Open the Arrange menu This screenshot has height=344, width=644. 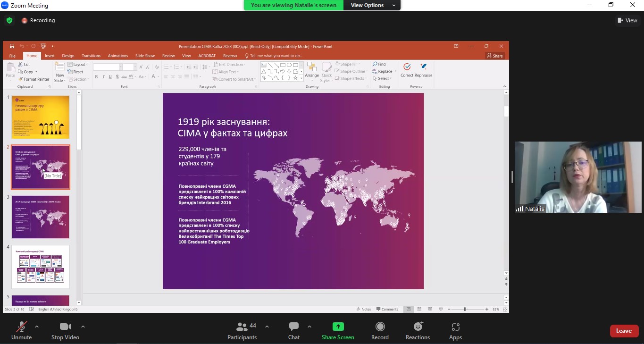(x=312, y=72)
